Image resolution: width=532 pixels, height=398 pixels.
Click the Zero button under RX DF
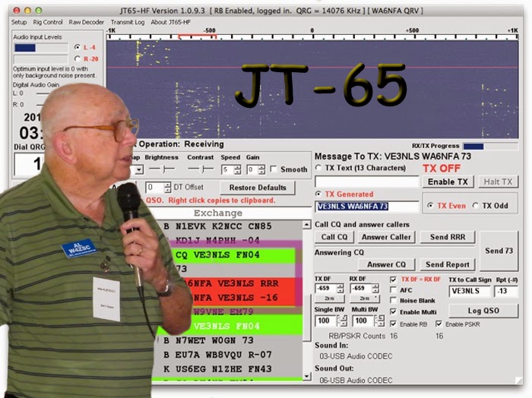365,298
